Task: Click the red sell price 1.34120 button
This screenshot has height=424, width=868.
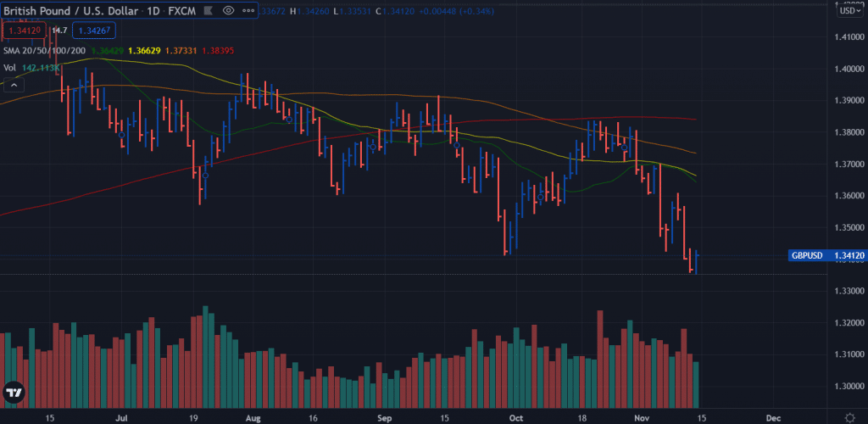Action: (x=25, y=31)
